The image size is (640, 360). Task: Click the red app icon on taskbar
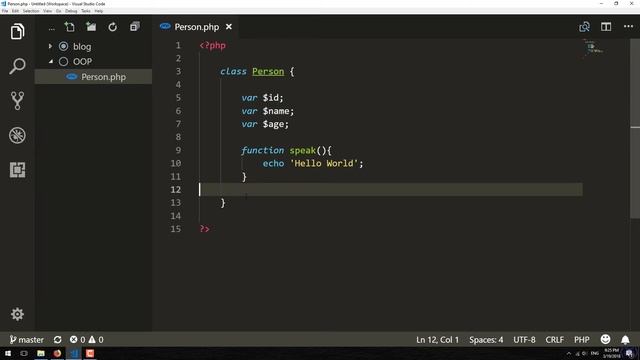[x=90, y=353]
